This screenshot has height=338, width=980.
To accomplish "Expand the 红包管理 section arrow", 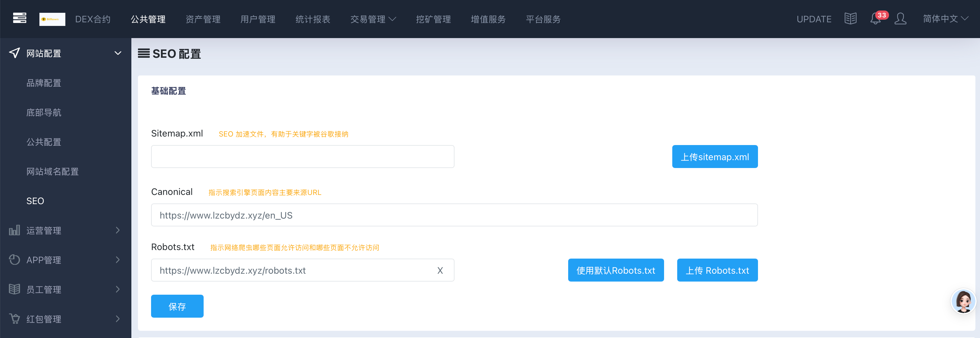I will (118, 319).
